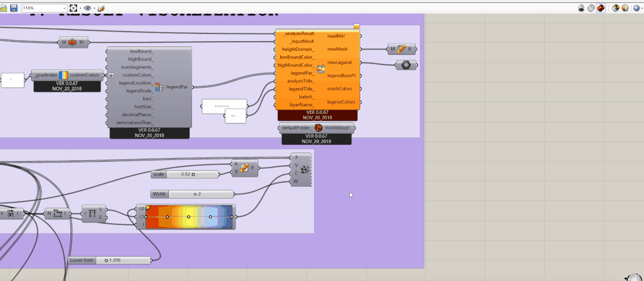Click the L0 input on gradient component

tap(142, 208)
